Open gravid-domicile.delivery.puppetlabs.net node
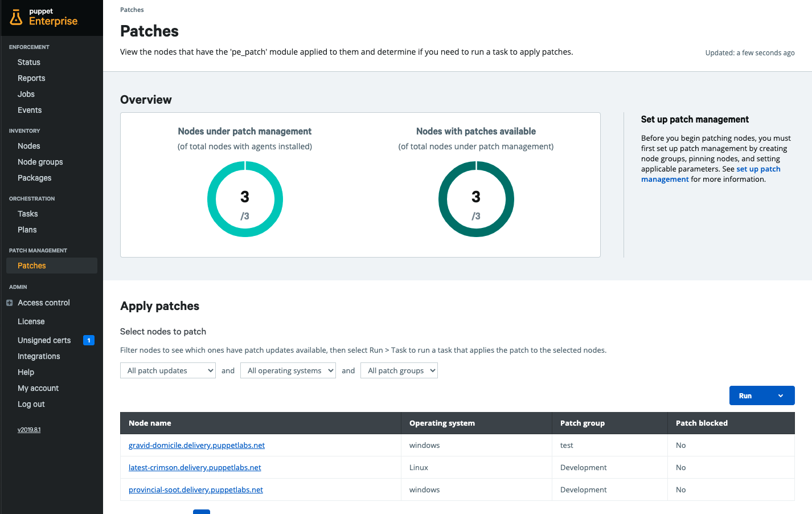Image resolution: width=812 pixels, height=514 pixels. [x=196, y=445]
